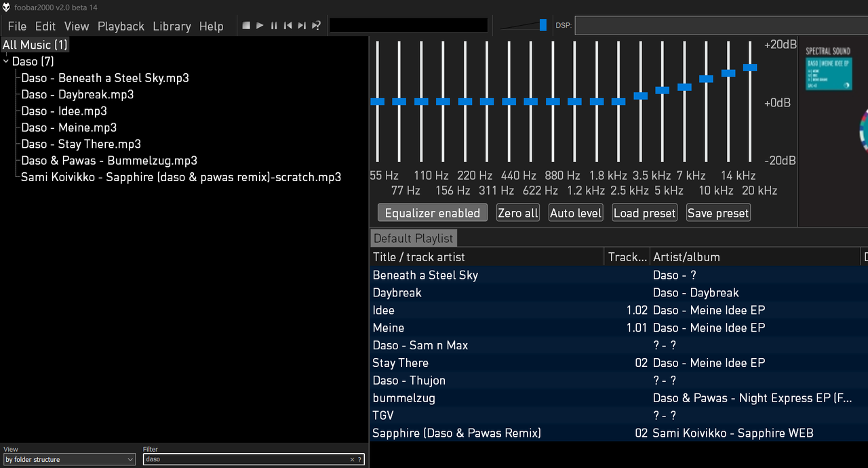Screen dimensions: 868x468
Task: Select Sami Koivikko - Sapphire remix scratch file
Action: pos(181,177)
